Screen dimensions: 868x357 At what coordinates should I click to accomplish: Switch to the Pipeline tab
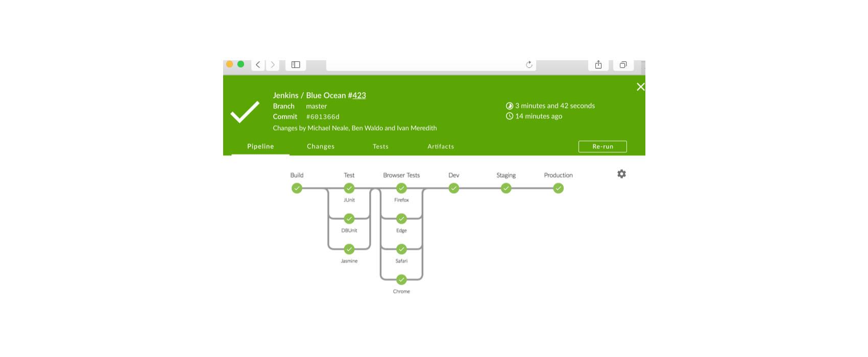260,146
